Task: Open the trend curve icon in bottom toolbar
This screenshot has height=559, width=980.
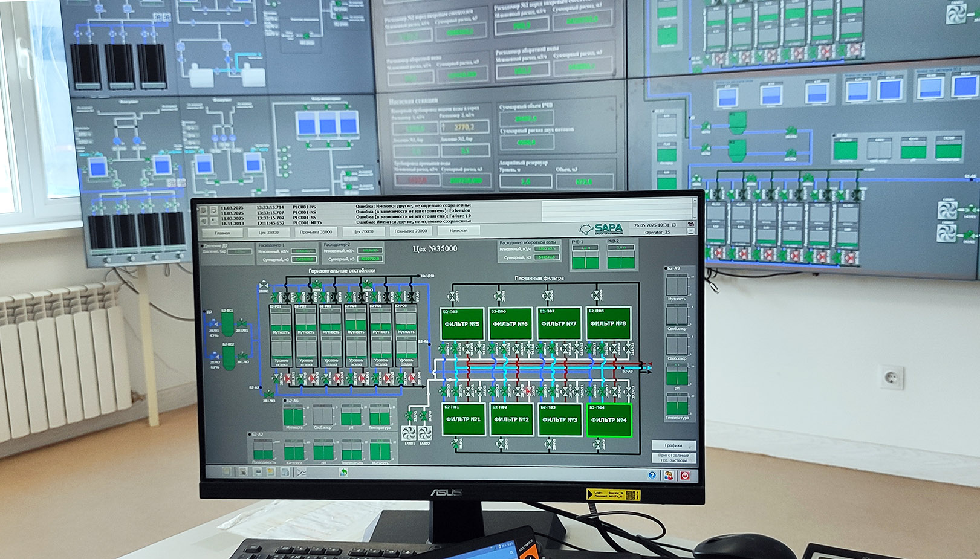Action: 301,472
